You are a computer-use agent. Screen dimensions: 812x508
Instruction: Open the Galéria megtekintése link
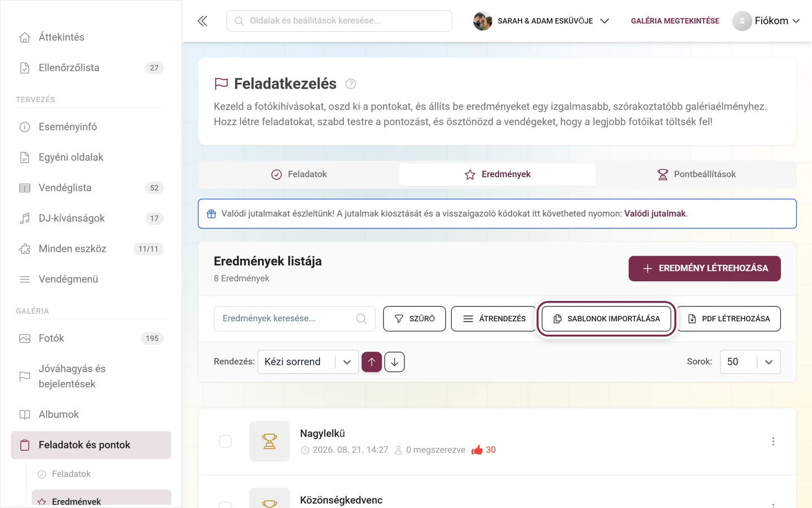[675, 21]
